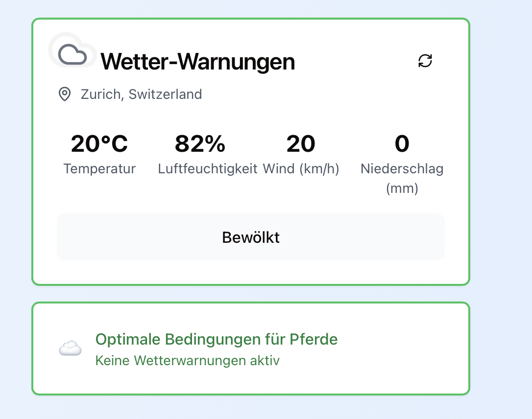Click the precipitation value 0

click(402, 144)
